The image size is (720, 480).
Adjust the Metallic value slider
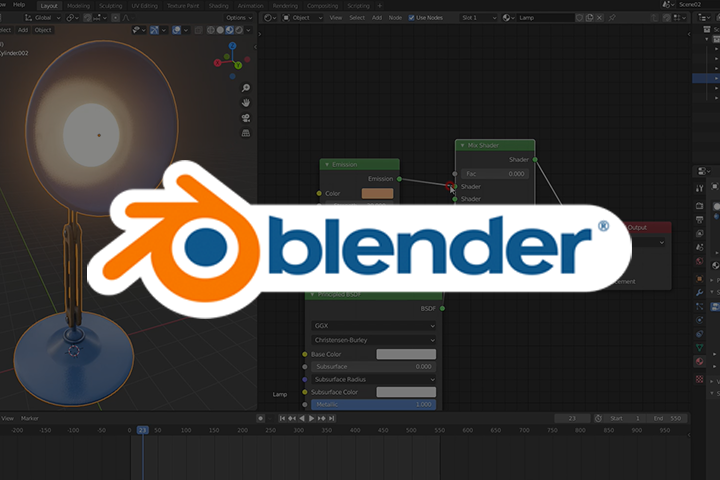pos(373,404)
